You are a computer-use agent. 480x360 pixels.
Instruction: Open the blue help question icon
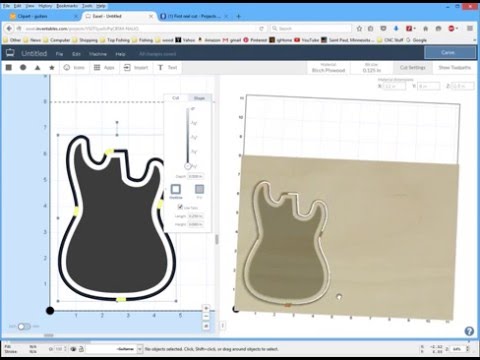(x=469, y=331)
